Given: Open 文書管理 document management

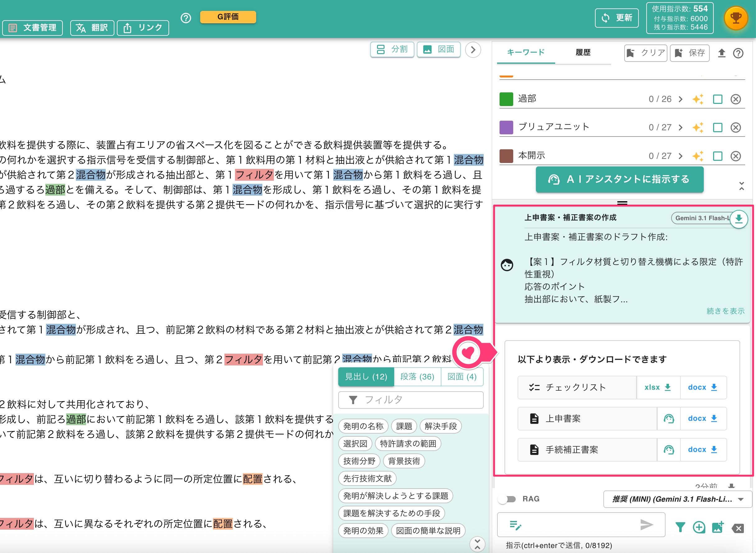Looking at the screenshot, I should tap(32, 28).
